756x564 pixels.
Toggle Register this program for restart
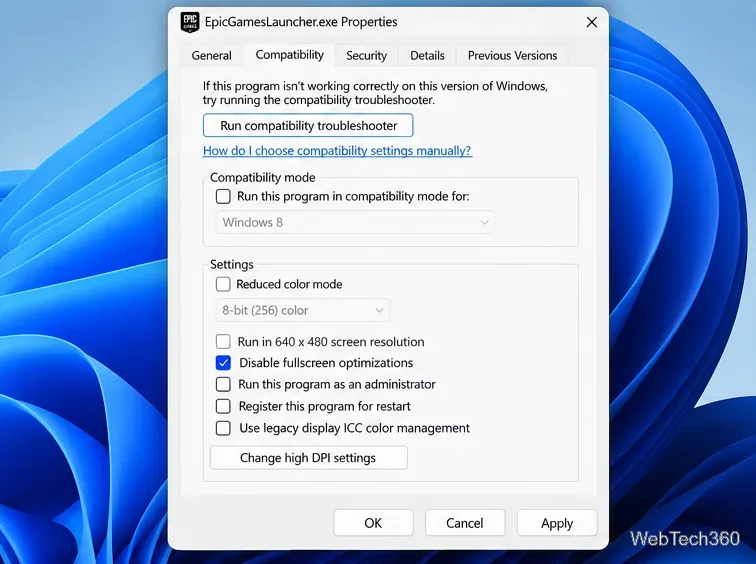pos(223,406)
